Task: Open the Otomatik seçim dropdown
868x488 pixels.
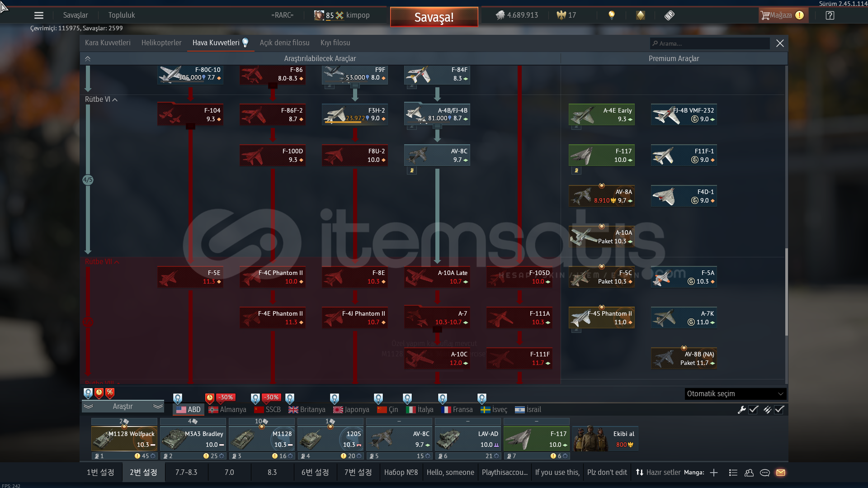Action: pos(735,394)
